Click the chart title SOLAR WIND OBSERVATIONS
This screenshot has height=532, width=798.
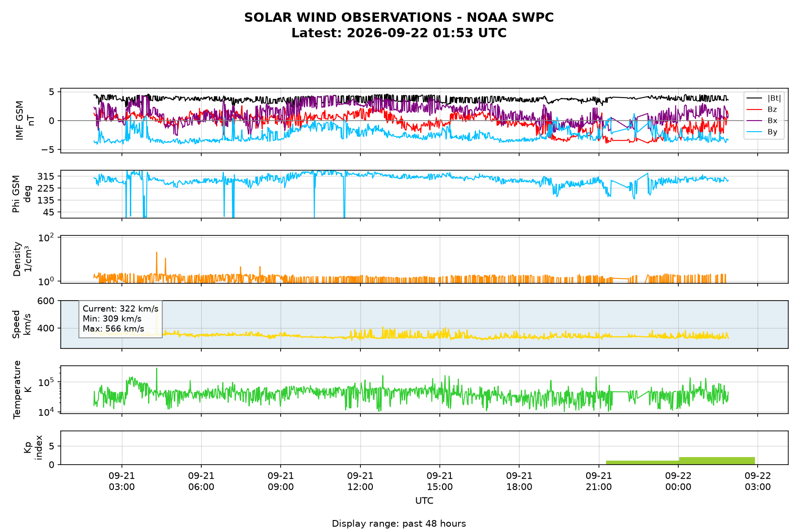[399, 18]
